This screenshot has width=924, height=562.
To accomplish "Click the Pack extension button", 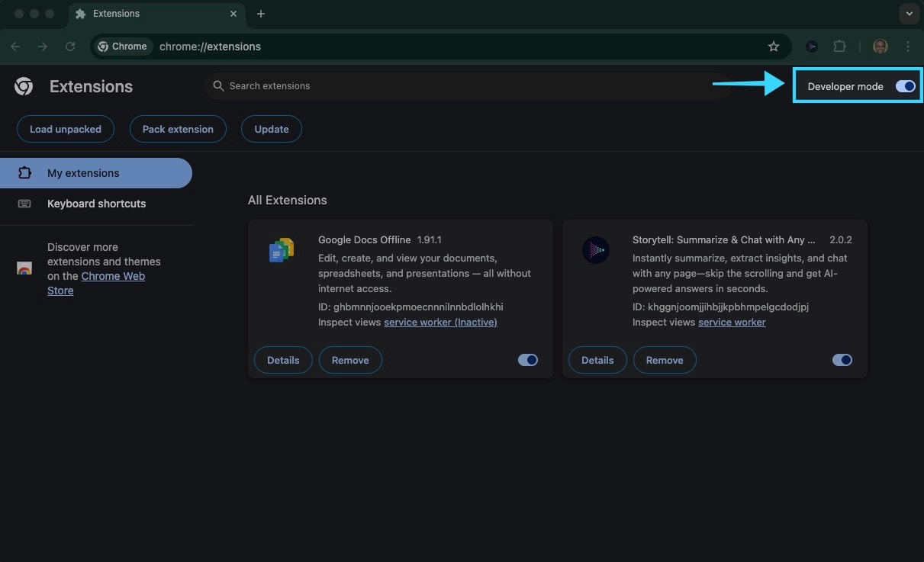I will tap(178, 129).
